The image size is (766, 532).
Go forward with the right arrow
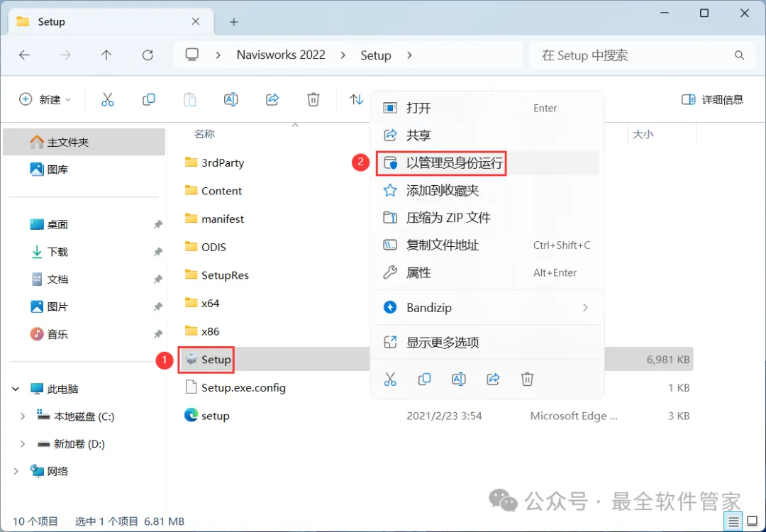click(x=65, y=55)
